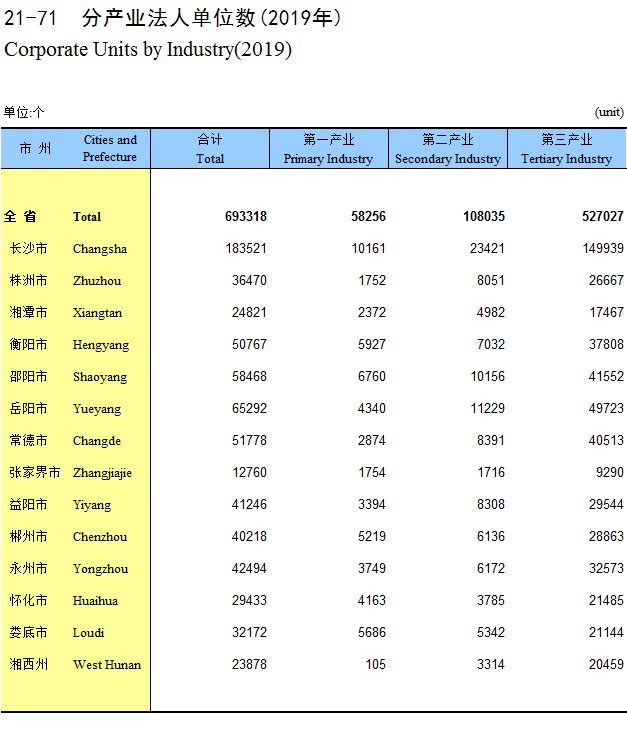
Task: Click Xiangtan tertiary value 17467
Action: pos(606,313)
